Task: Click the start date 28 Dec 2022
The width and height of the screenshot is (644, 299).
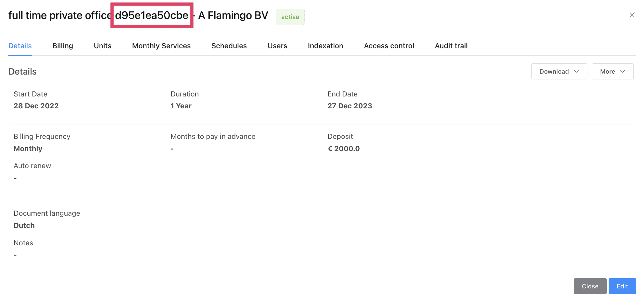Action: pos(36,106)
